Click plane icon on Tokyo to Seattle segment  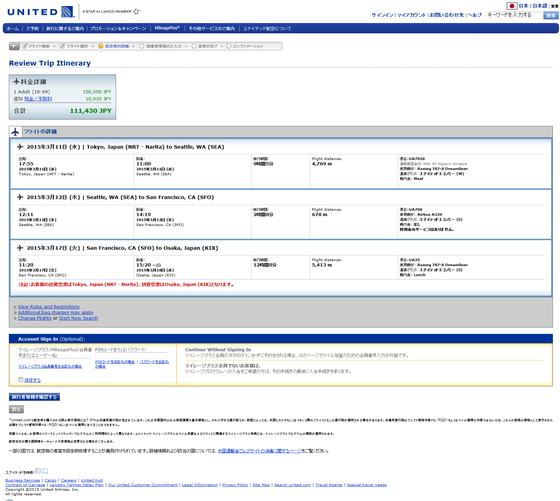pos(20,147)
